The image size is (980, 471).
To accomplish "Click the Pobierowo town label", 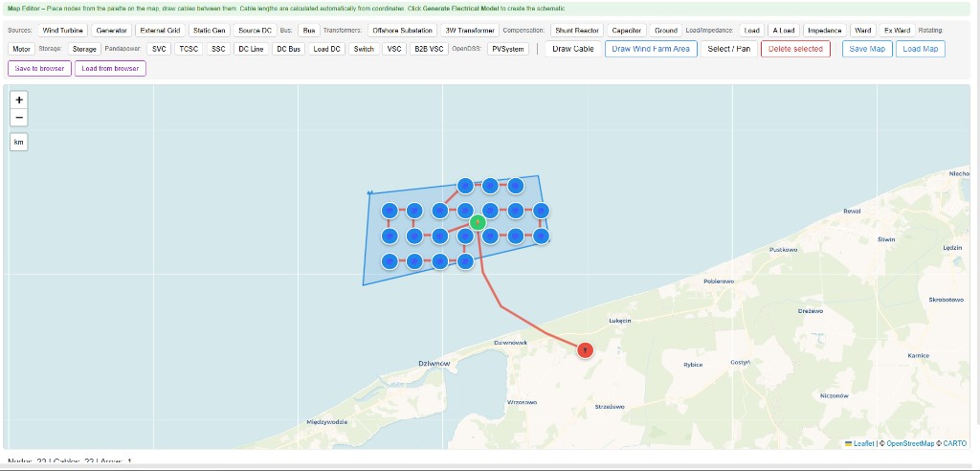I will (x=719, y=281).
